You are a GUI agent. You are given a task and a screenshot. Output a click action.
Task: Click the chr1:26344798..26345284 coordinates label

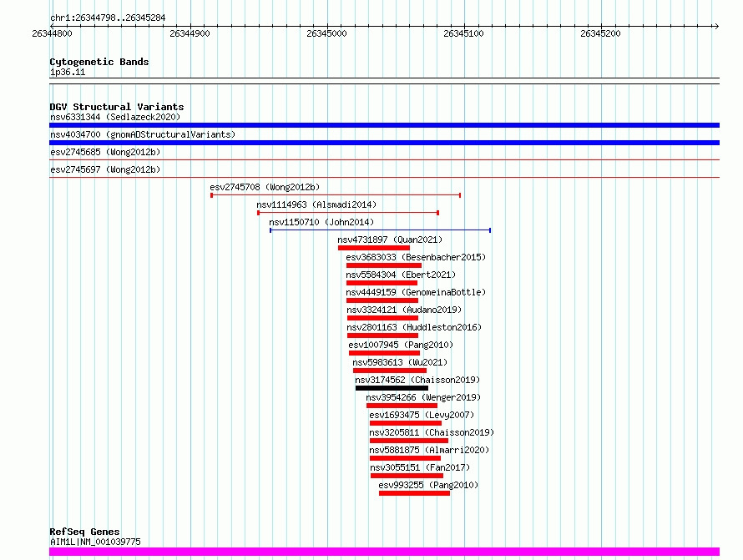[108, 18]
